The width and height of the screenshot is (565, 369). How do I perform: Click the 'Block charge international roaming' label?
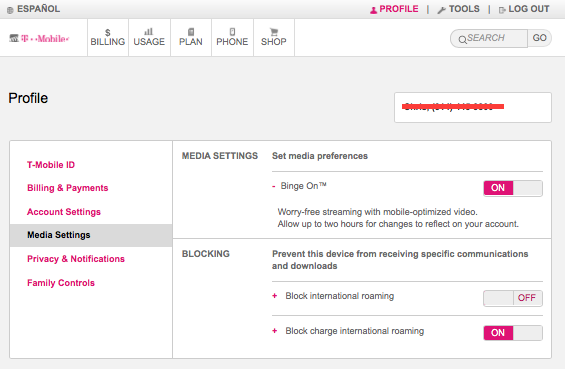coord(355,331)
